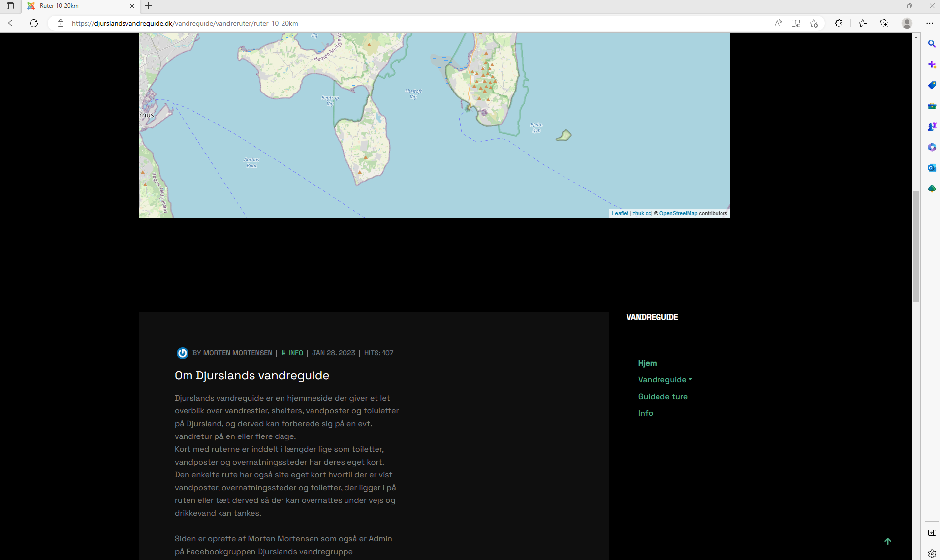
Task: Click the browser back arrow
Action: [x=12, y=23]
